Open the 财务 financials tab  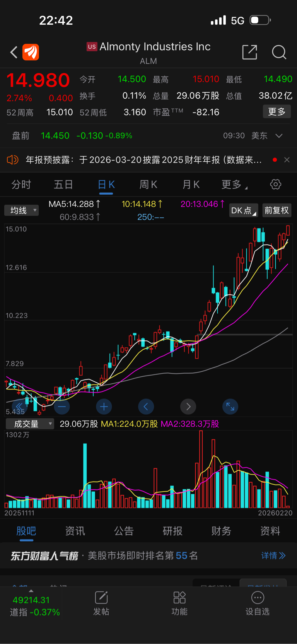(221, 531)
